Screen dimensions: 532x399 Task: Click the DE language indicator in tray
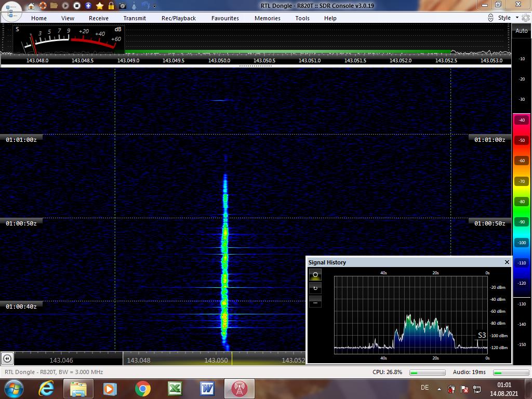click(424, 388)
